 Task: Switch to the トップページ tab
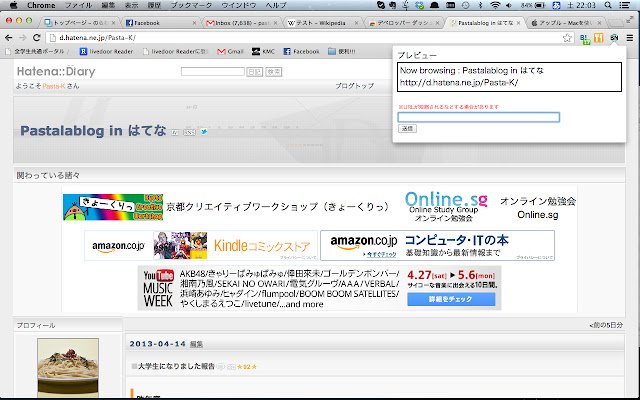coord(78,23)
